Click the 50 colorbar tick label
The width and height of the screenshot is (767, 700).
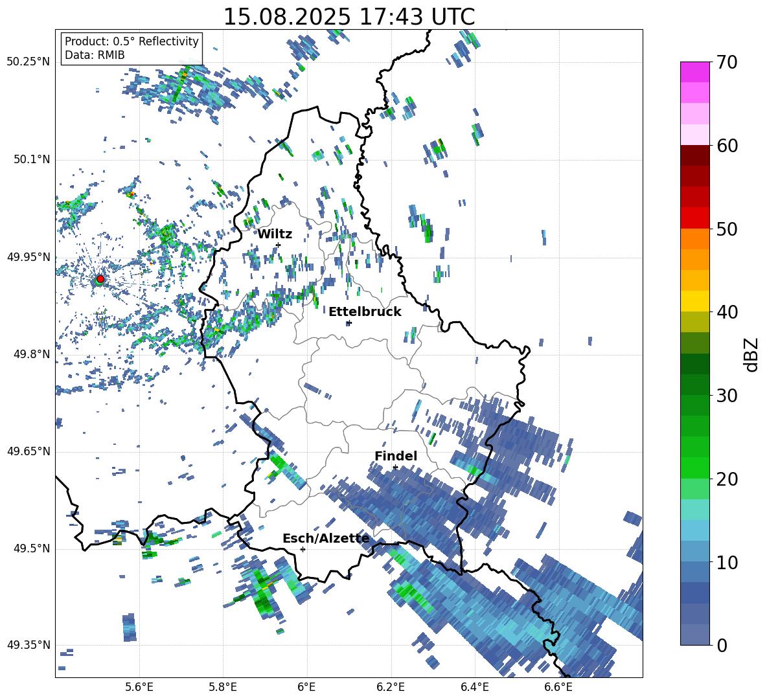[727, 229]
